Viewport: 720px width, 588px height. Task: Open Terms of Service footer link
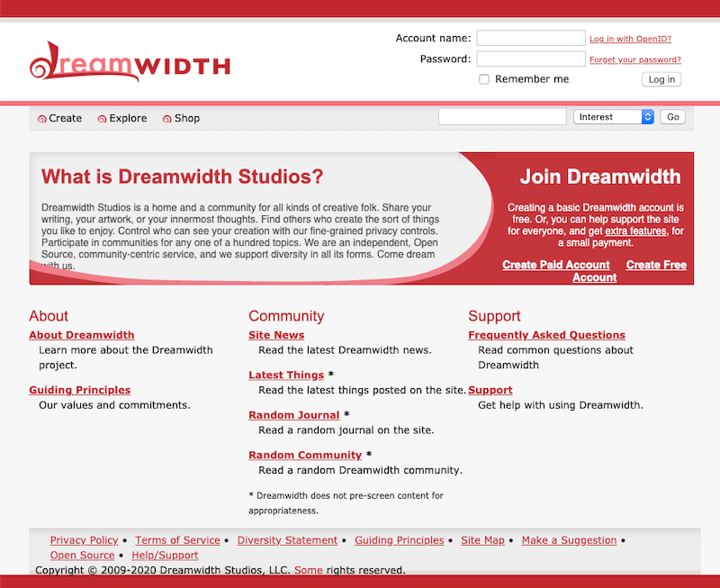point(177,540)
